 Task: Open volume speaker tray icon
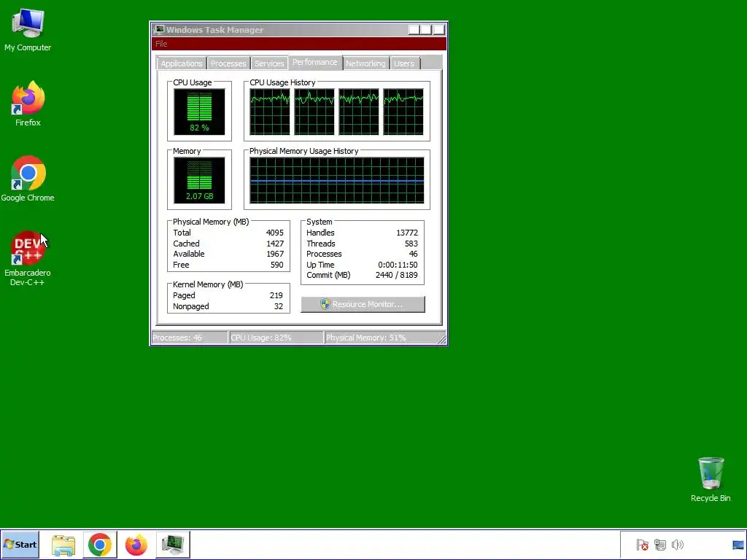[677, 544]
